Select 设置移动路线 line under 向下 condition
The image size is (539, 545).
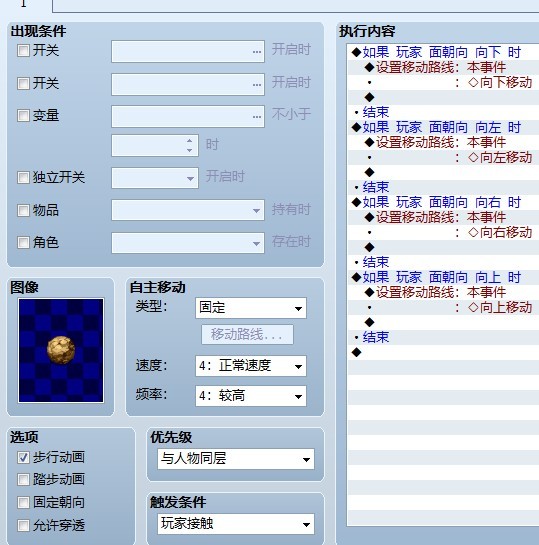443,67
